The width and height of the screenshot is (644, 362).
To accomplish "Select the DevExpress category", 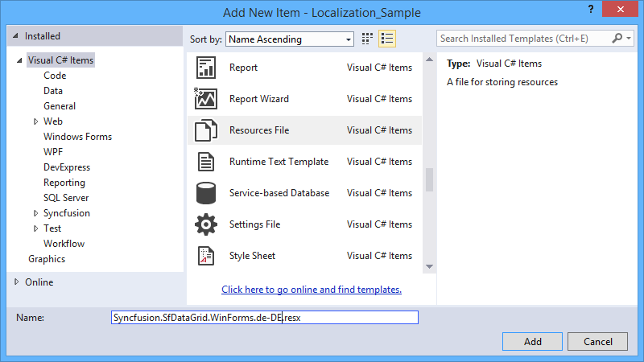I will click(67, 167).
